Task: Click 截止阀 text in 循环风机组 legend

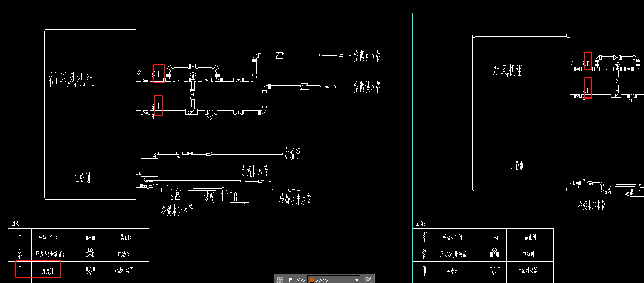Action: (126, 237)
